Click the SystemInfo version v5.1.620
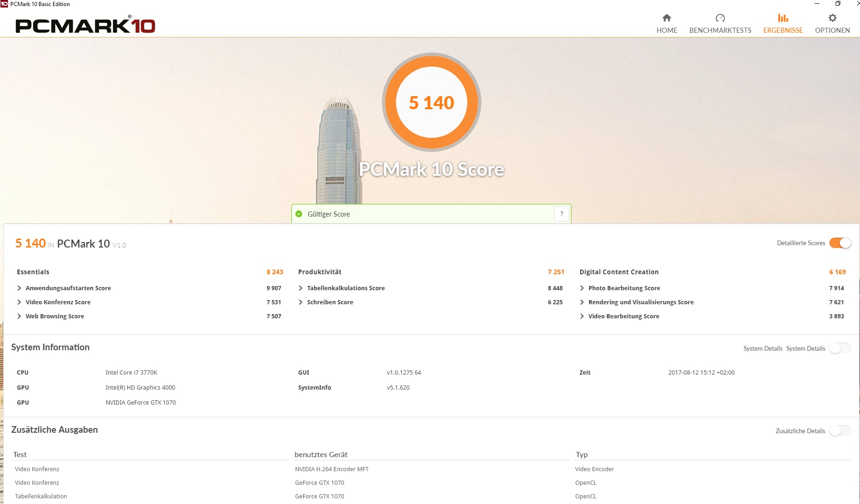Viewport: 860px width, 504px height. click(398, 388)
